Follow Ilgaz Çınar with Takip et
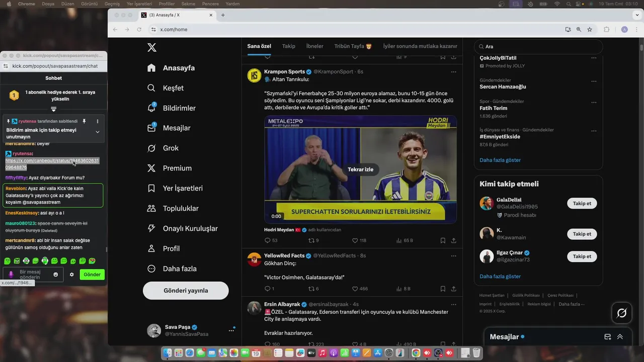The width and height of the screenshot is (644, 362). 582,256
